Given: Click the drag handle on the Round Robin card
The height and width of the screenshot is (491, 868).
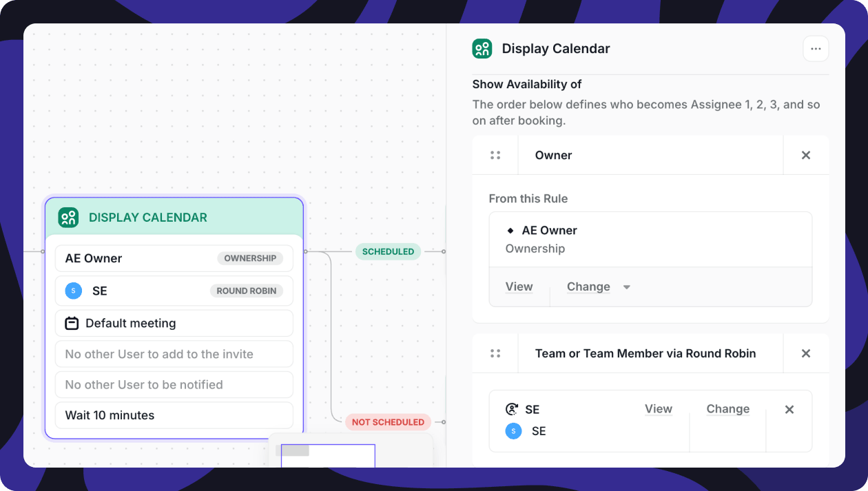Looking at the screenshot, I should click(495, 353).
